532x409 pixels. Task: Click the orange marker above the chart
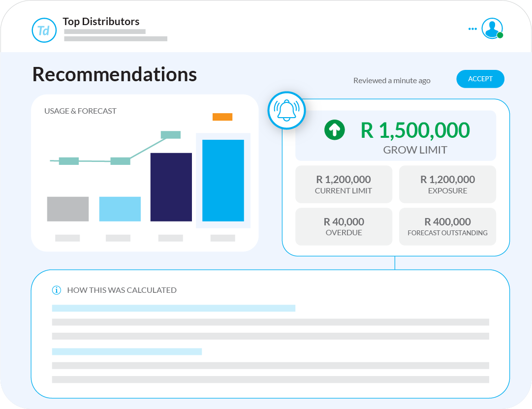tap(222, 117)
